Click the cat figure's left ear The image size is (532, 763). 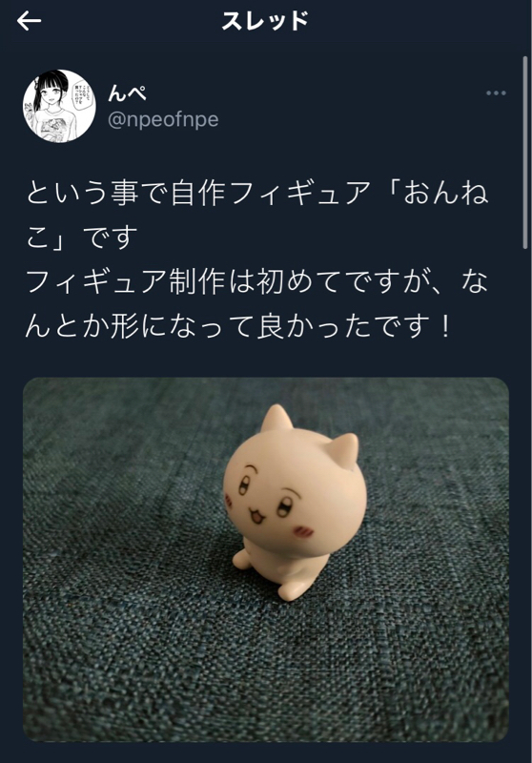[x=276, y=418]
